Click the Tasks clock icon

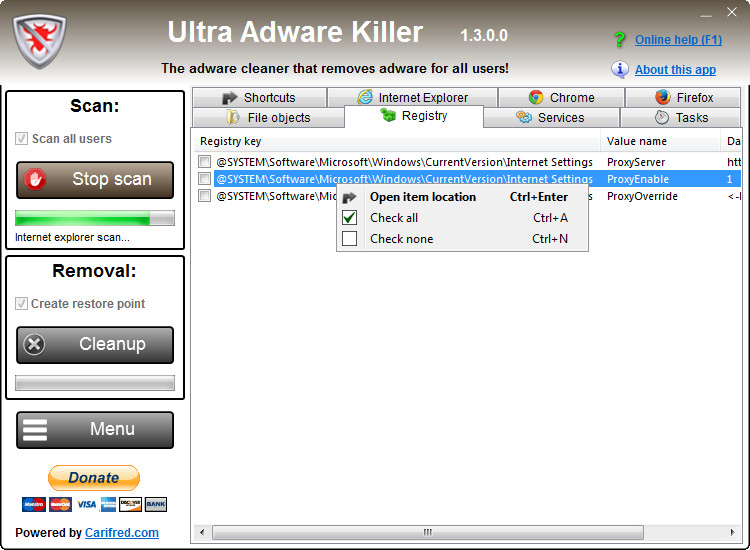click(x=662, y=117)
